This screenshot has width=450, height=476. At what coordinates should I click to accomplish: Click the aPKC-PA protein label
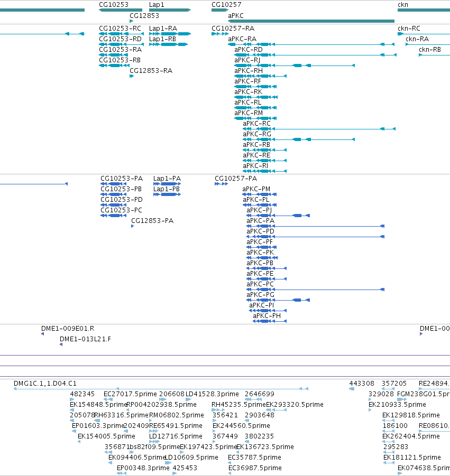pyautogui.click(x=260, y=221)
